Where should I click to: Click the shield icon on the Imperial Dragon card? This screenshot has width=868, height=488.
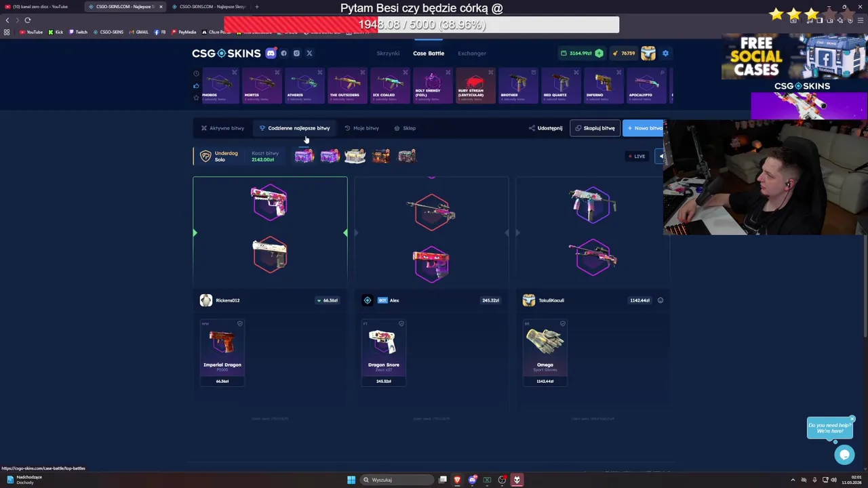tap(240, 323)
